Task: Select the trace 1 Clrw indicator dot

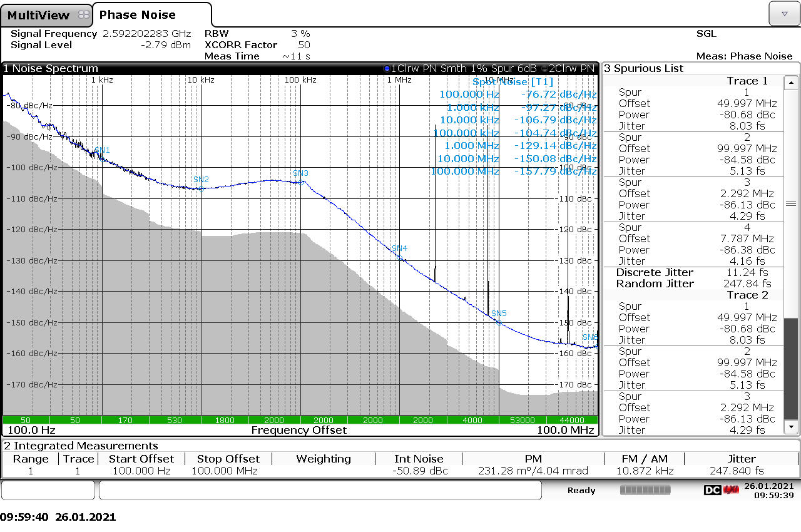Action: (x=387, y=68)
